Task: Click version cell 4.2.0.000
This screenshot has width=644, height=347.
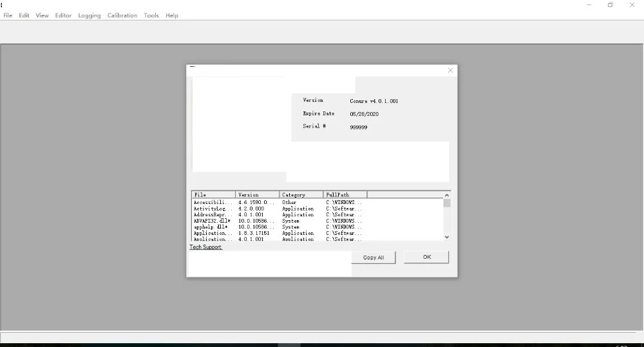Action: [x=251, y=209]
